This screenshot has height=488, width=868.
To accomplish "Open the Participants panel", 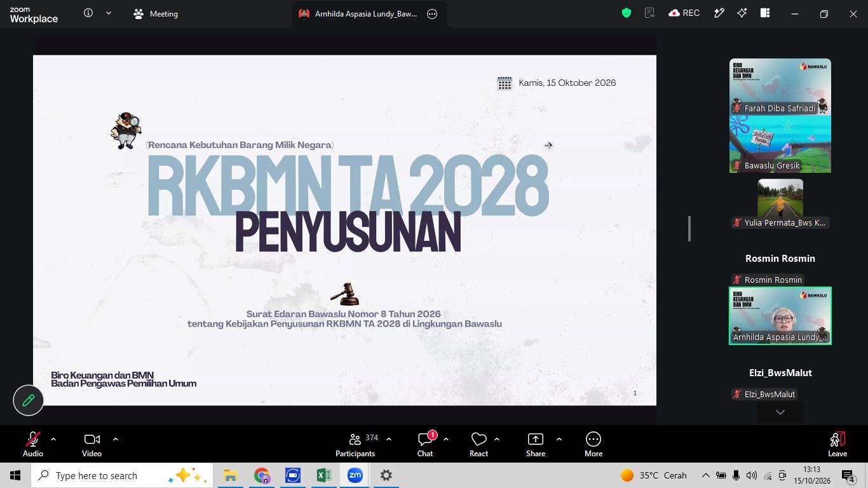I will (x=356, y=444).
